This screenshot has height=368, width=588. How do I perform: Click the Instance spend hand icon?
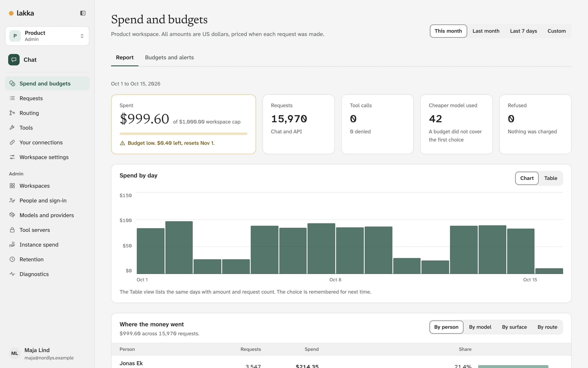(12, 245)
